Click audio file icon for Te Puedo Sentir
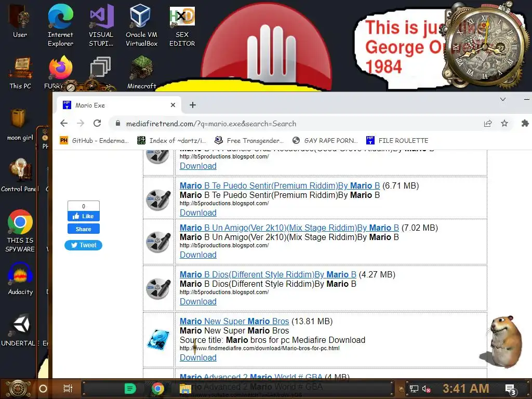The width and height of the screenshot is (532, 399). click(158, 200)
